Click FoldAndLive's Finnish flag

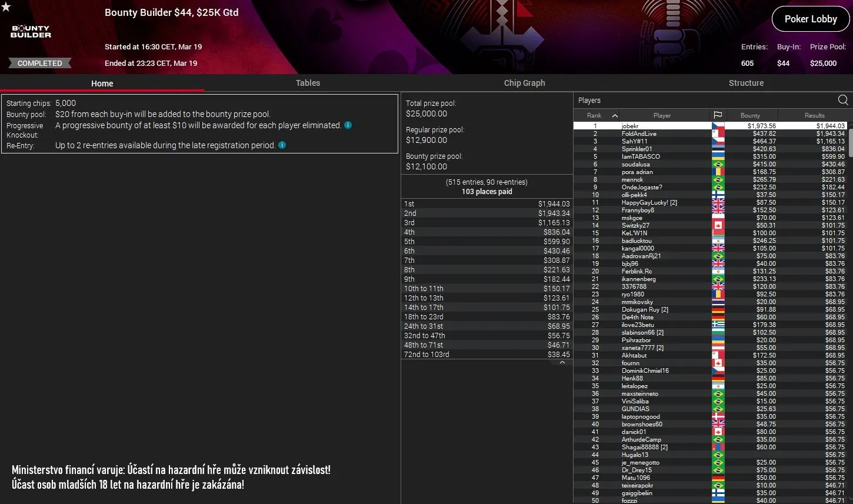tap(718, 133)
